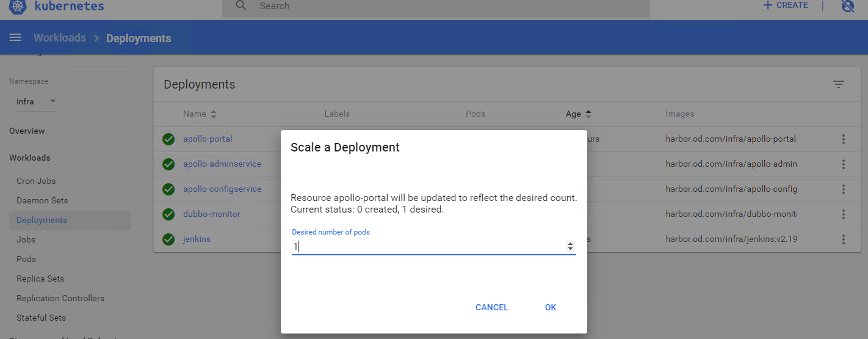Select Replica Sets in the sidebar
The width and height of the screenshot is (868, 339).
40,279
